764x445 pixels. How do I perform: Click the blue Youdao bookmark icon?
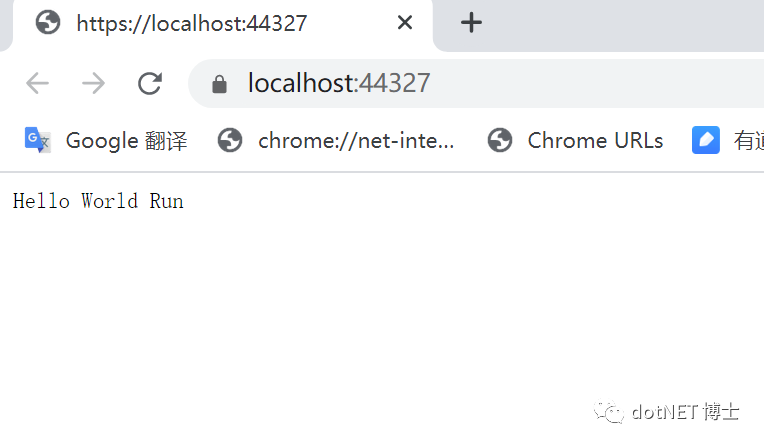(x=706, y=141)
